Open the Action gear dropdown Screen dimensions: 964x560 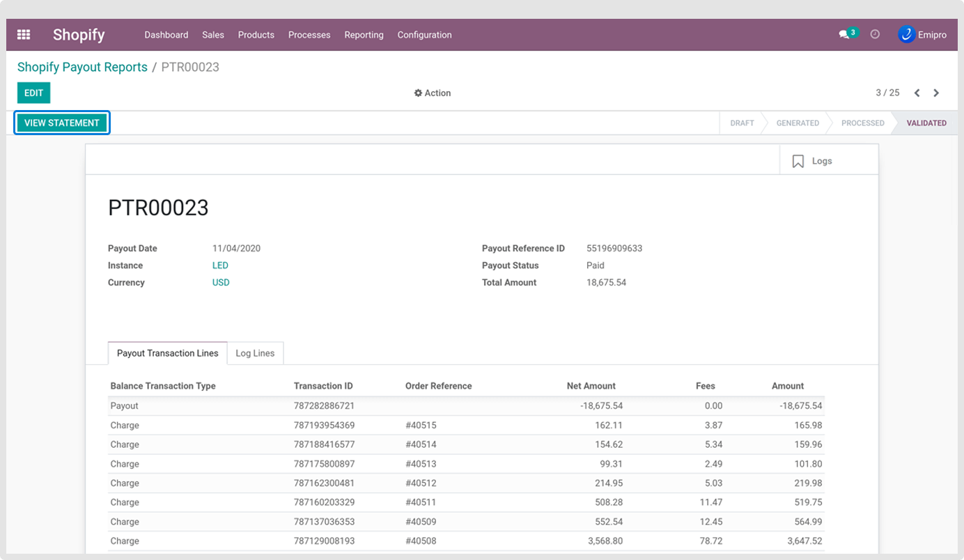(433, 93)
